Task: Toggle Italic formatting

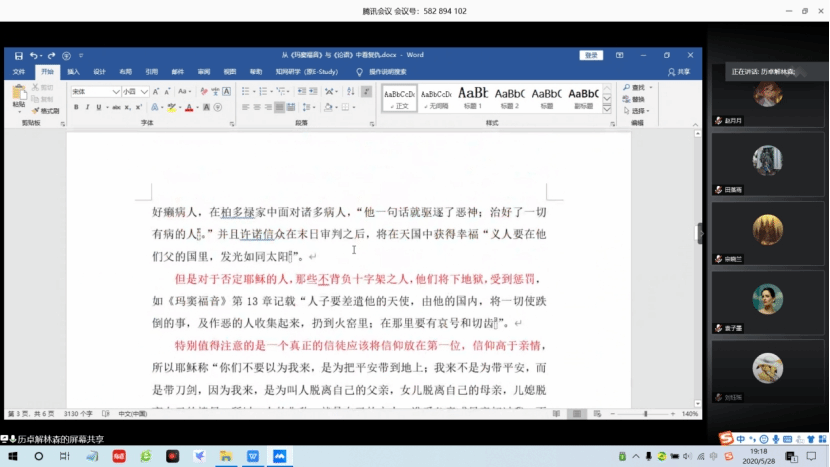Action: pos(88,107)
